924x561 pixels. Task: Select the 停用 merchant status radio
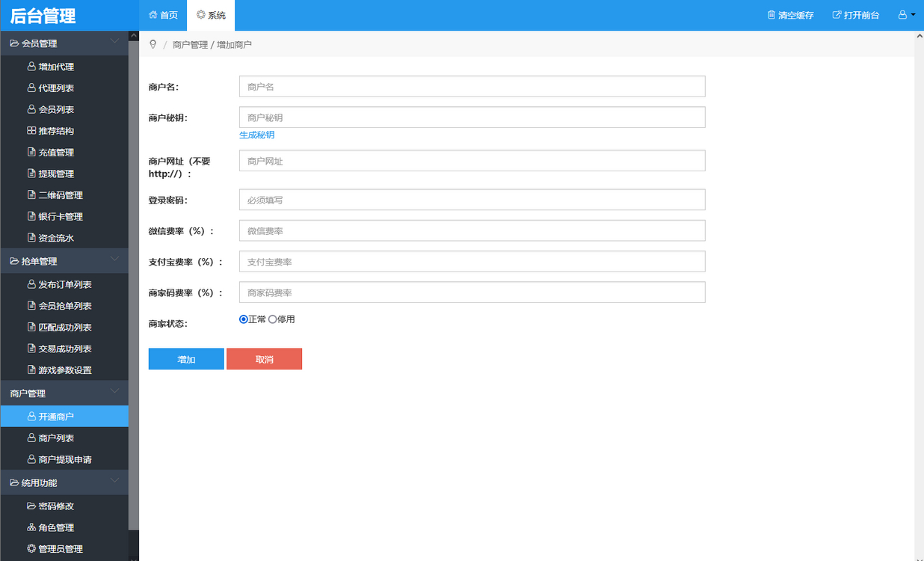click(273, 319)
